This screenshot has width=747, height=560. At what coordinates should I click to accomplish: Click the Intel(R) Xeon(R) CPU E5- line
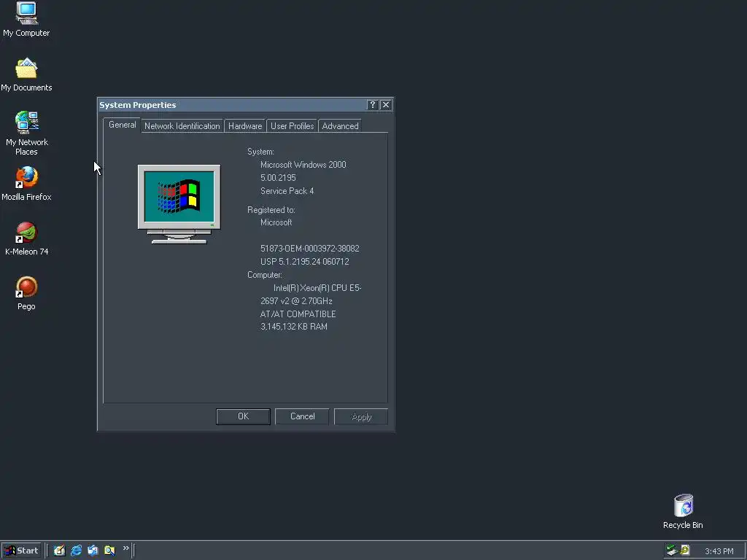coord(317,288)
